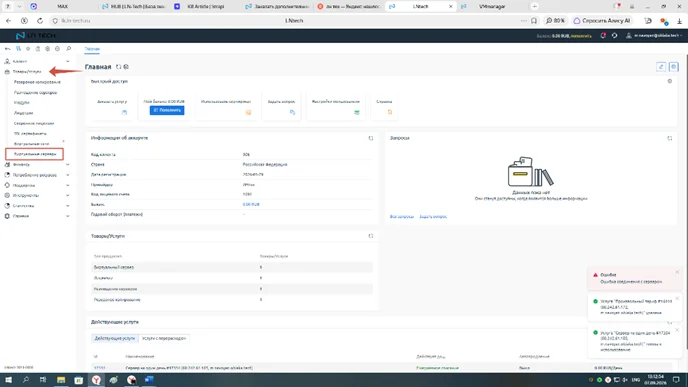Switch to VMmanager browser tab
688x387 pixels.
pos(491,7)
